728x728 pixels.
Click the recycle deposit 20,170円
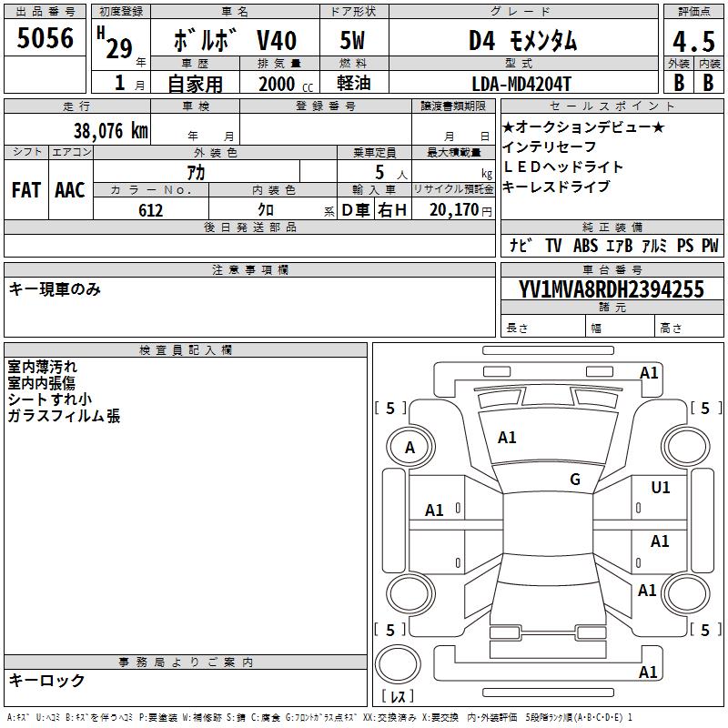(460, 210)
